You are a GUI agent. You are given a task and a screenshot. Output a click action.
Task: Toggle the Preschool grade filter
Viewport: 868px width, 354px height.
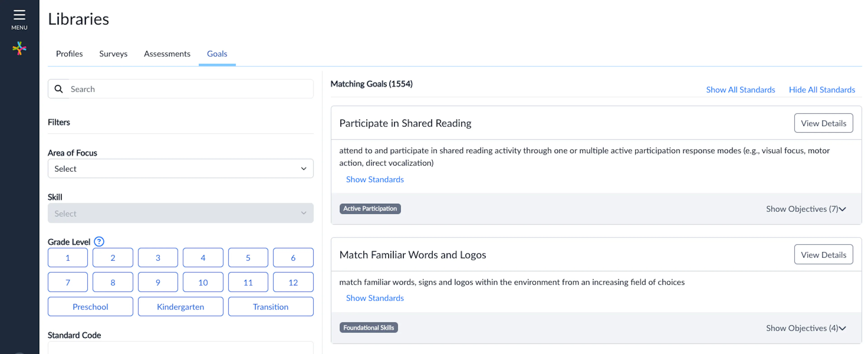click(x=90, y=306)
